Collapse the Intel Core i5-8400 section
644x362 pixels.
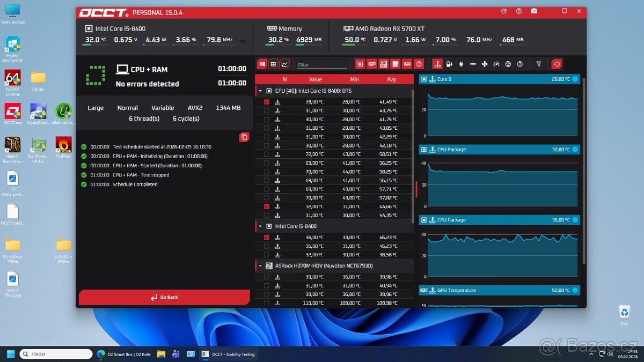[260, 226]
